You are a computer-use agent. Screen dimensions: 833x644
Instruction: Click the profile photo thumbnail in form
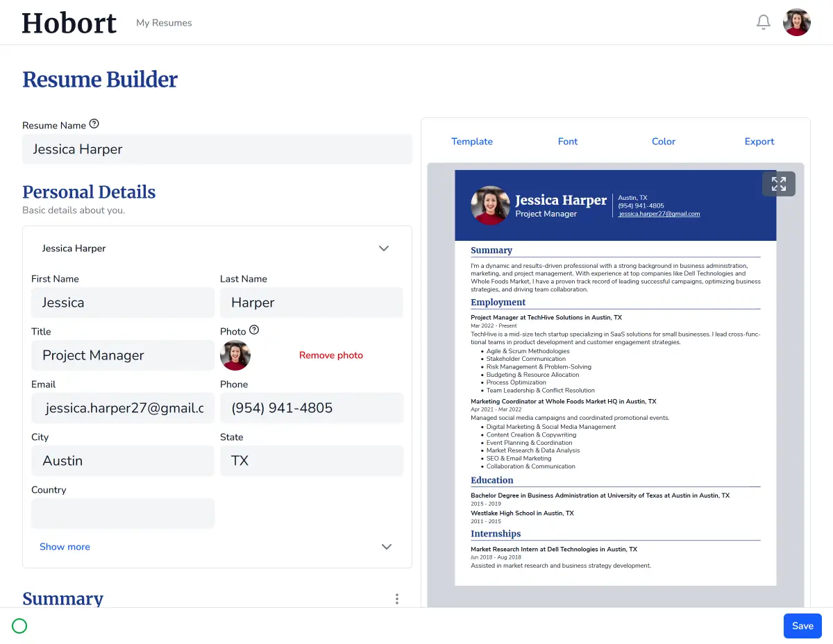[235, 355]
